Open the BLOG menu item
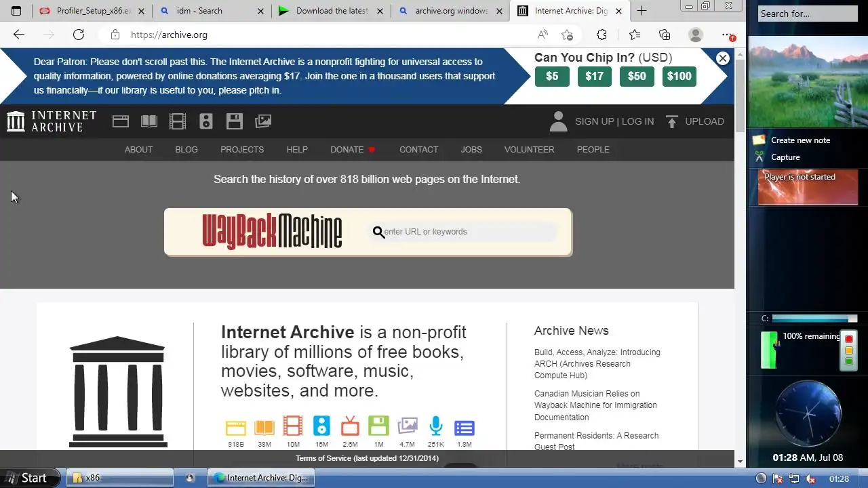868x488 pixels. [186, 150]
